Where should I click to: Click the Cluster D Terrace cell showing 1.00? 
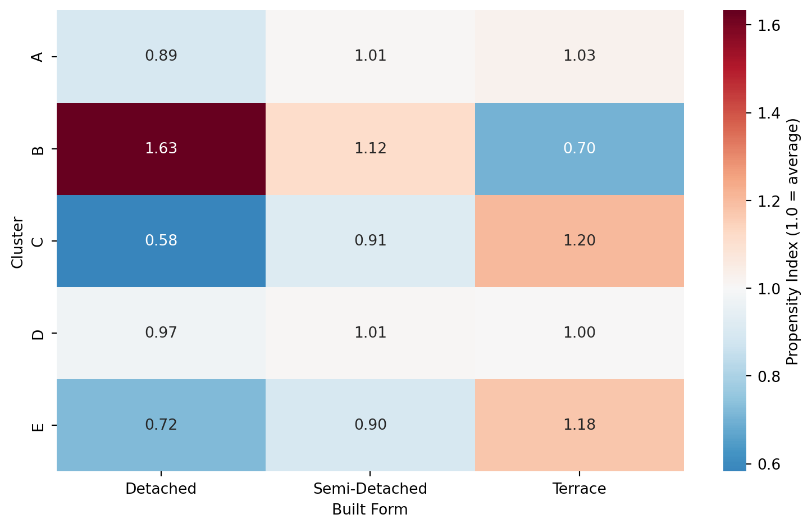pyautogui.click(x=579, y=333)
